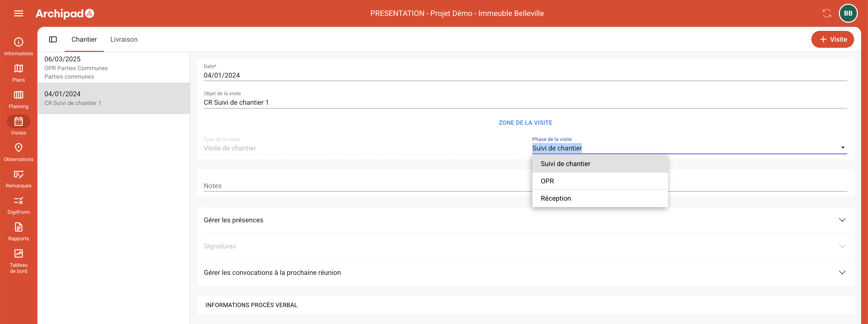Open the Rapports section
Viewport: 868px width, 324px height.
tap(19, 231)
